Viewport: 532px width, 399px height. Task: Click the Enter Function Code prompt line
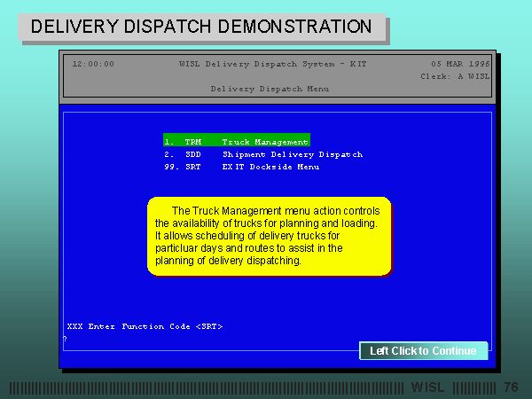(145, 326)
